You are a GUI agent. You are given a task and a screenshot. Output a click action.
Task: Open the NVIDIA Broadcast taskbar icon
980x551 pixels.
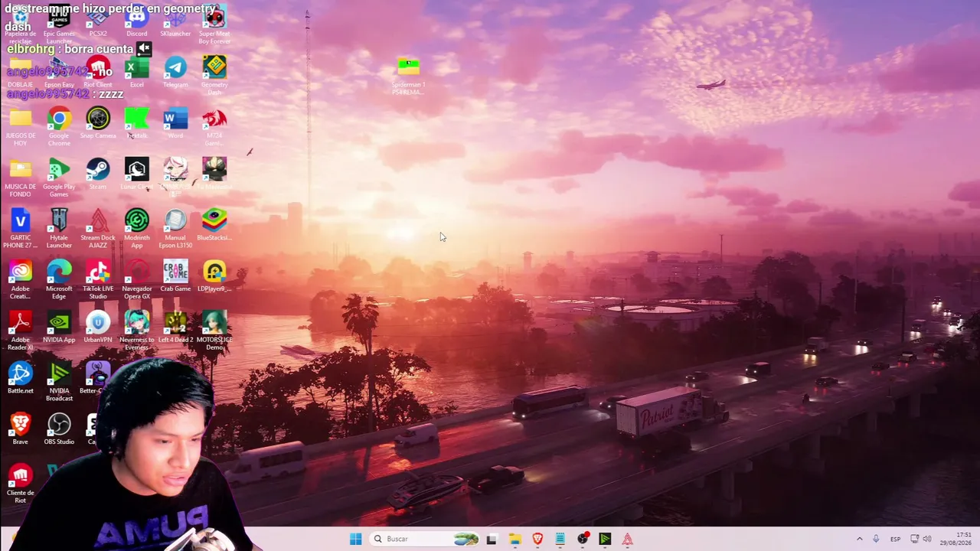click(x=605, y=539)
